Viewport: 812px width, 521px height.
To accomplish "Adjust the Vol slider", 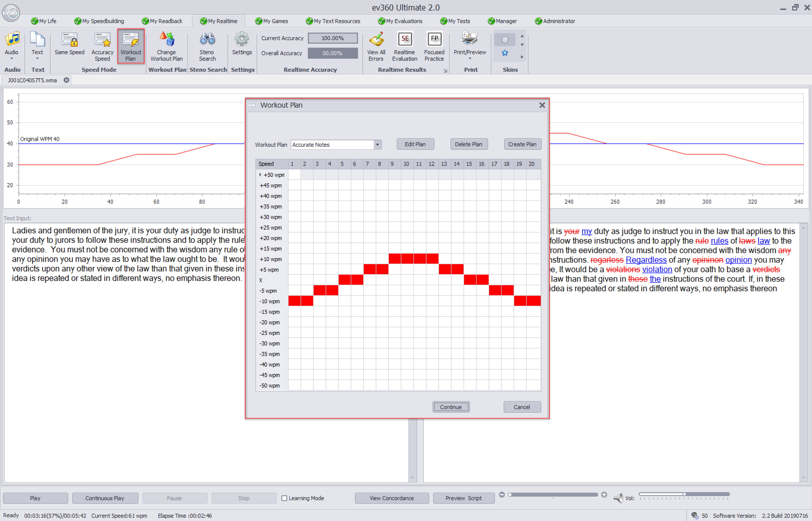I will coord(684,494).
